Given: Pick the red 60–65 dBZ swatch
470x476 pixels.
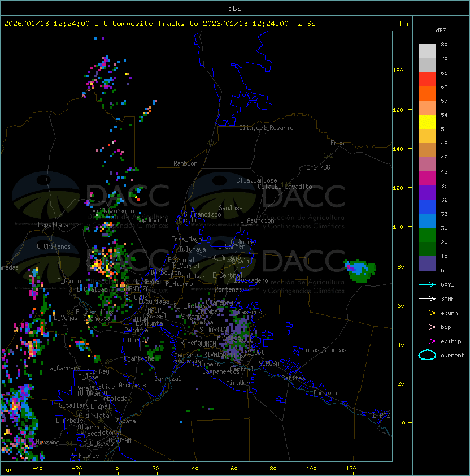Looking at the screenshot, I should [x=427, y=80].
